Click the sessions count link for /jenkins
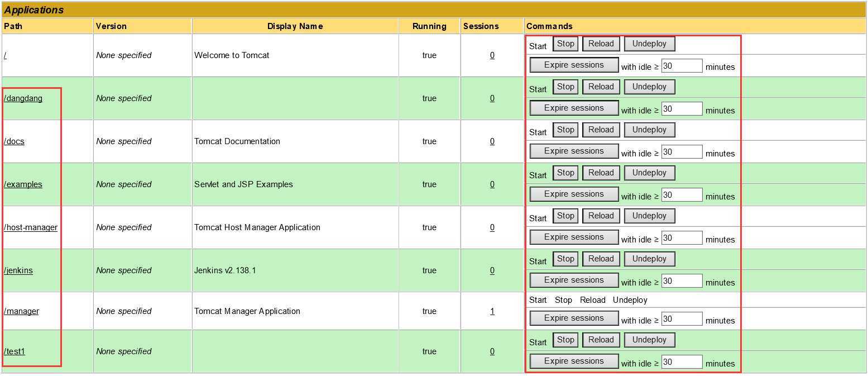The image size is (868, 376). pos(492,270)
